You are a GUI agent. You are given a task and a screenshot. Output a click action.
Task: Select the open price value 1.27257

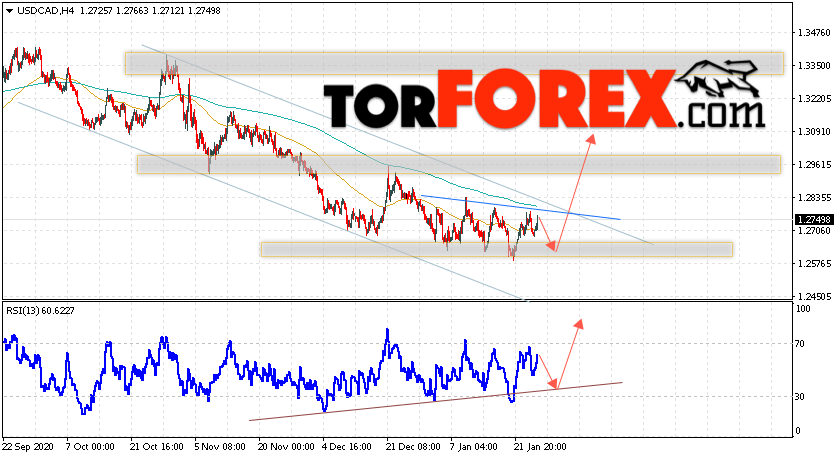[x=96, y=11]
